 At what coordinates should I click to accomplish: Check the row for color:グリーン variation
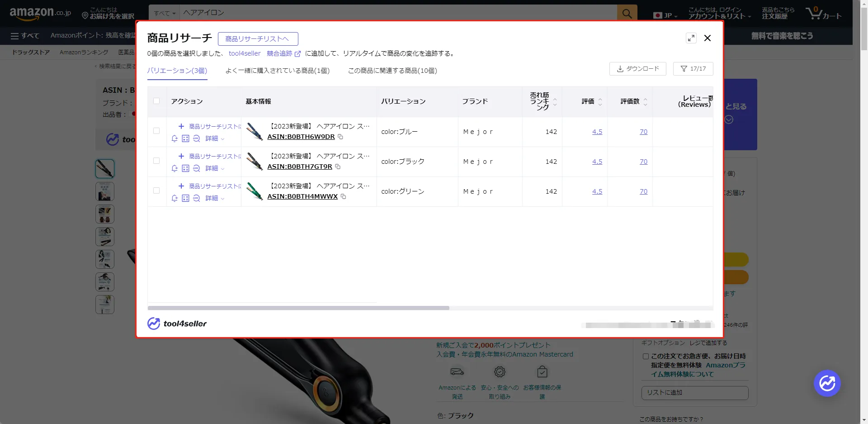pyautogui.click(x=156, y=191)
